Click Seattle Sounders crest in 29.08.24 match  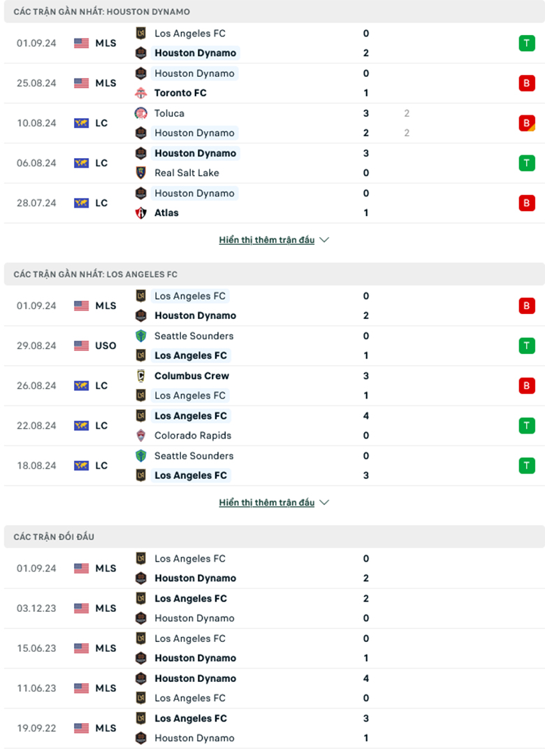pos(140,336)
